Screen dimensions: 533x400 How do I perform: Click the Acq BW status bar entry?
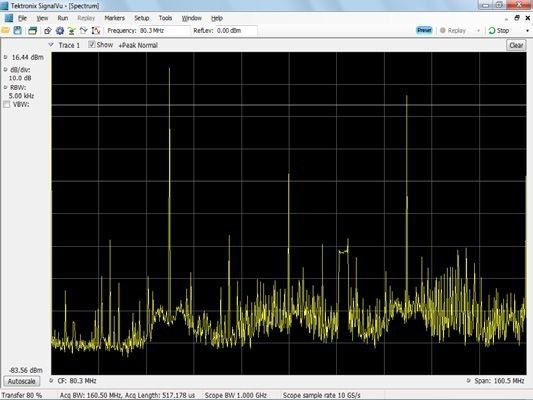pyautogui.click(x=127, y=395)
